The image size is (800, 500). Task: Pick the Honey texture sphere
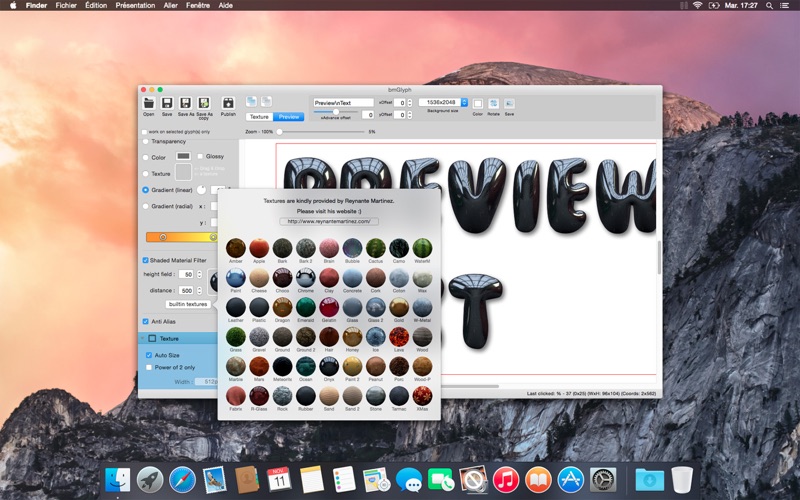point(352,337)
